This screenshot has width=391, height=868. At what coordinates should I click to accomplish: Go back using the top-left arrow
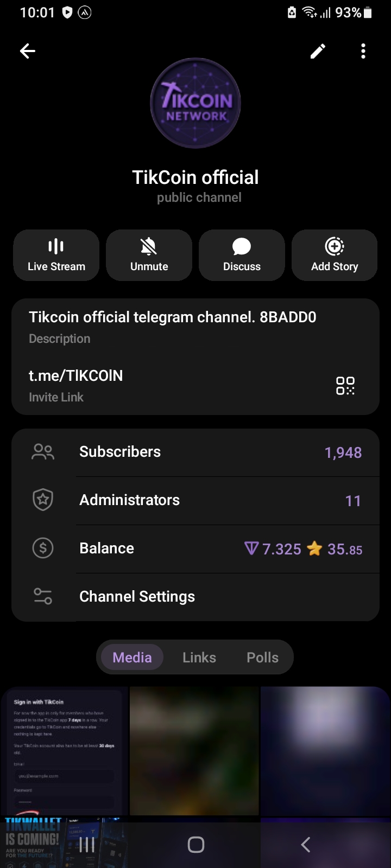tap(27, 51)
